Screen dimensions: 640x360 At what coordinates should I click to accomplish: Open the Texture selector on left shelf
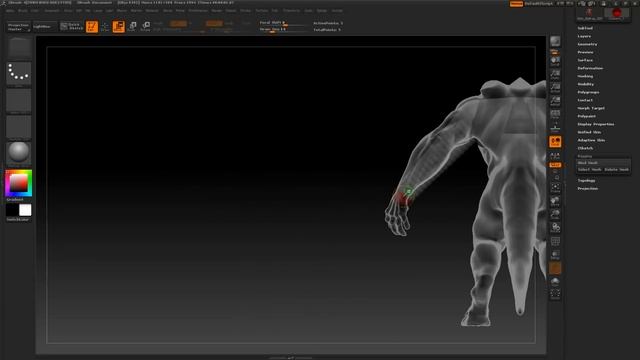tap(19, 127)
